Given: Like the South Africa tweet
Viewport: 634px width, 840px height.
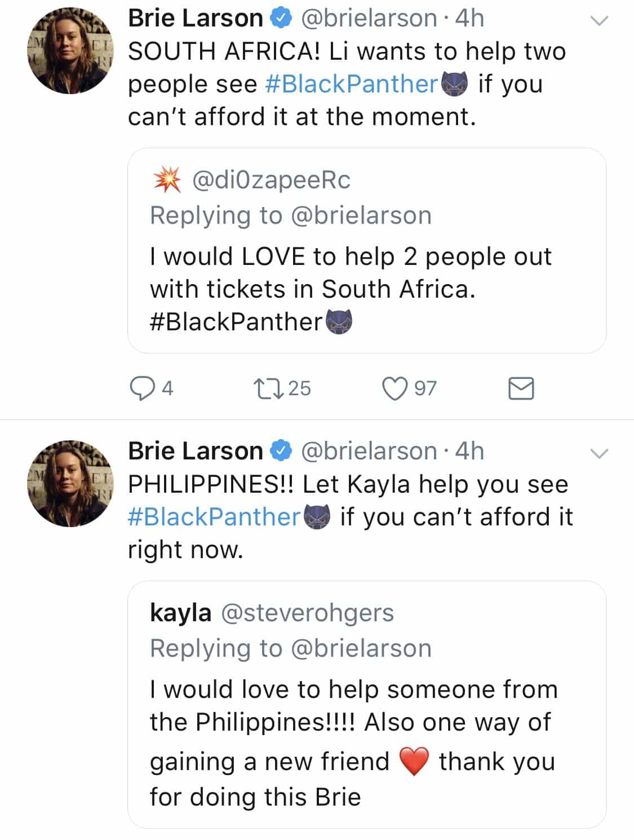Looking at the screenshot, I should pos(394,388).
